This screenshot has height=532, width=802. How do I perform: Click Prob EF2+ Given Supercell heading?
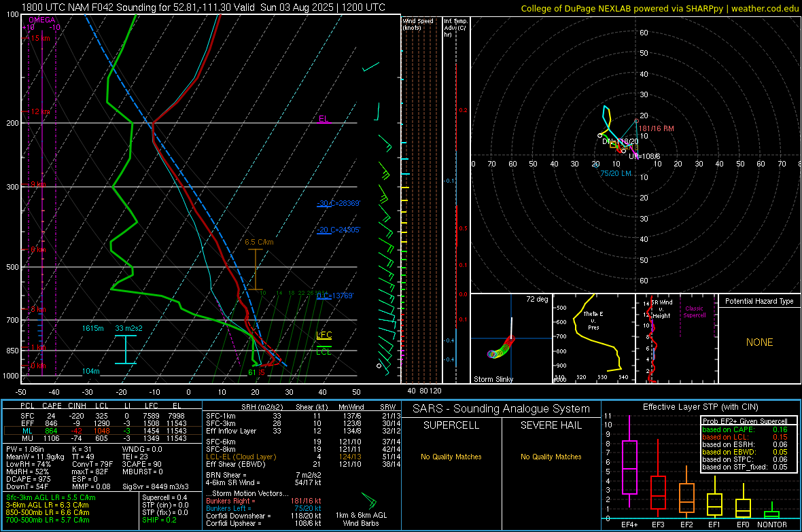[x=745, y=421]
